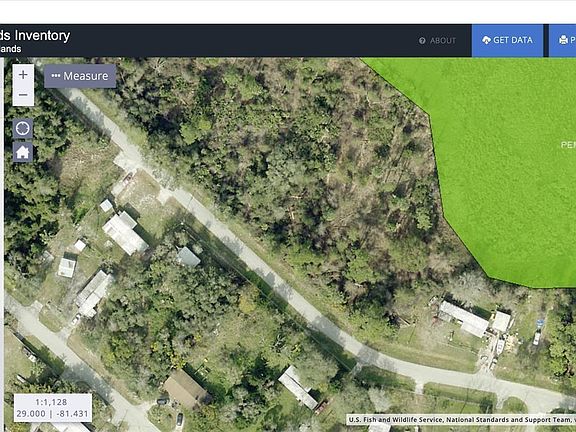Return to default extent with home icon
Image resolution: width=576 pixels, height=432 pixels.
23,152
